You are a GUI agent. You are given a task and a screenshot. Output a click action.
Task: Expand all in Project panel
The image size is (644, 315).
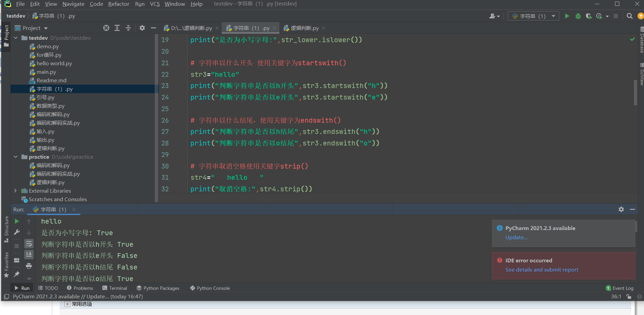tap(117, 28)
